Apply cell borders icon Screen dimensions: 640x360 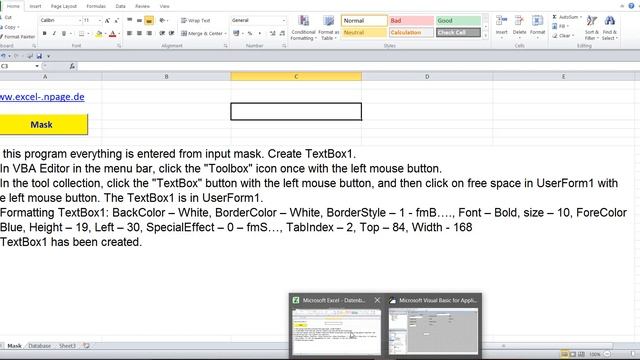tap(81, 33)
